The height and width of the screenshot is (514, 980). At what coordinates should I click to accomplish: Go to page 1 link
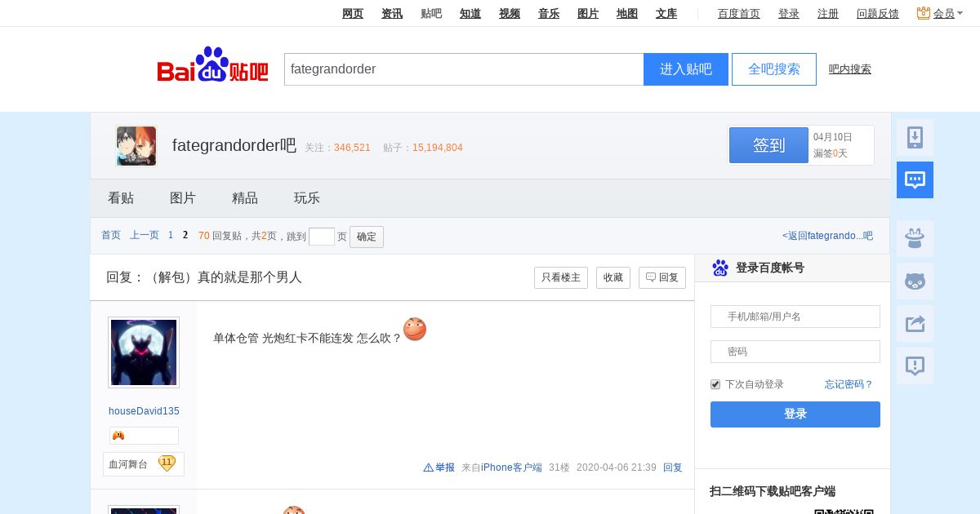click(x=171, y=235)
